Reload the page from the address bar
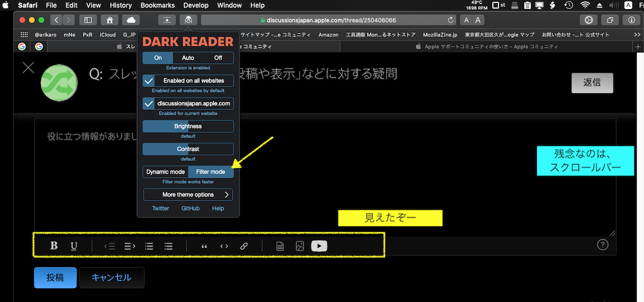The width and height of the screenshot is (644, 302). pos(450,20)
